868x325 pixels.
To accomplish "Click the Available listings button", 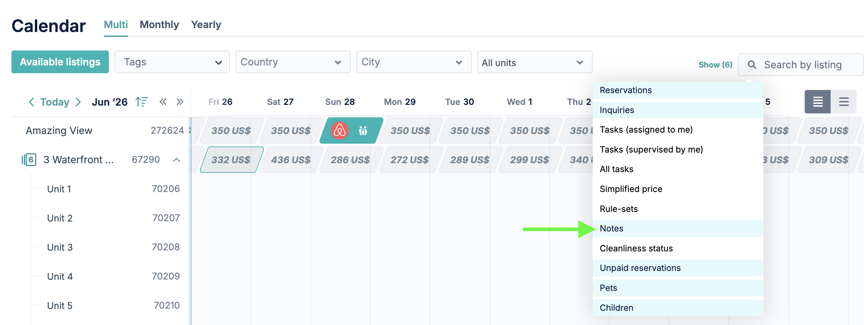I will tap(60, 62).
